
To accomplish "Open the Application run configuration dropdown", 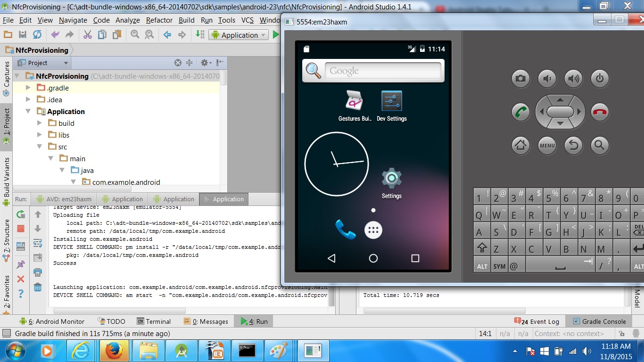I will coord(239,35).
